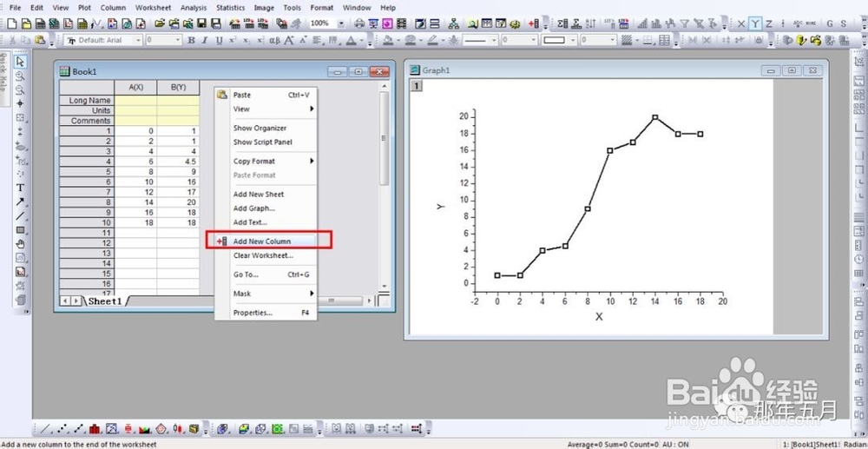Click the B(Y) column header
Viewport: 868px width, 449px height.
coord(178,88)
